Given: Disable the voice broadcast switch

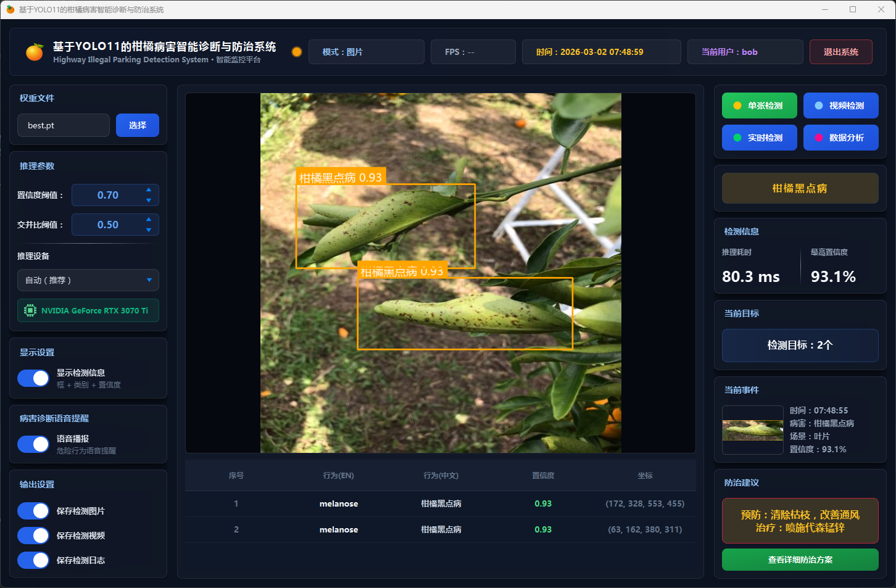Looking at the screenshot, I should (33, 444).
